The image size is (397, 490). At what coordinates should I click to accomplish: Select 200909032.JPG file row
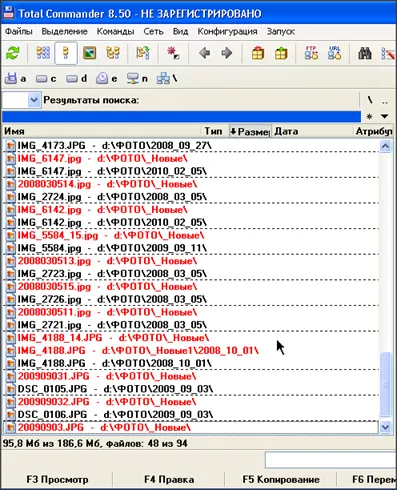click(x=192, y=402)
